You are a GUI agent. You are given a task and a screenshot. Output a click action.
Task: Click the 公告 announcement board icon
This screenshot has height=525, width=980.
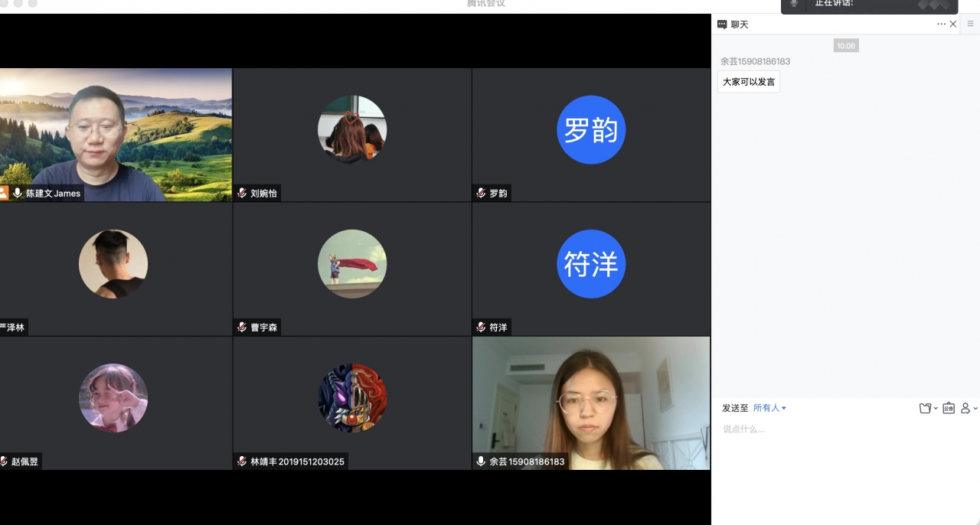(949, 408)
